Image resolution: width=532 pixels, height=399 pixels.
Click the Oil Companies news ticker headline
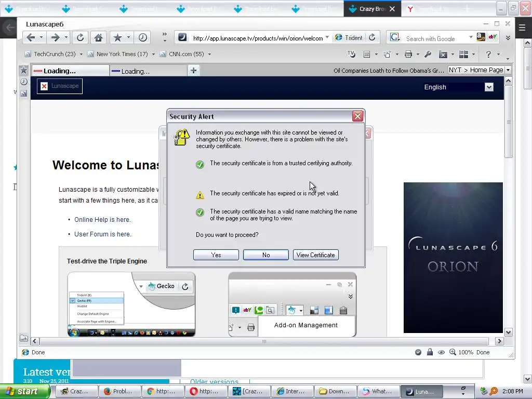(389, 71)
